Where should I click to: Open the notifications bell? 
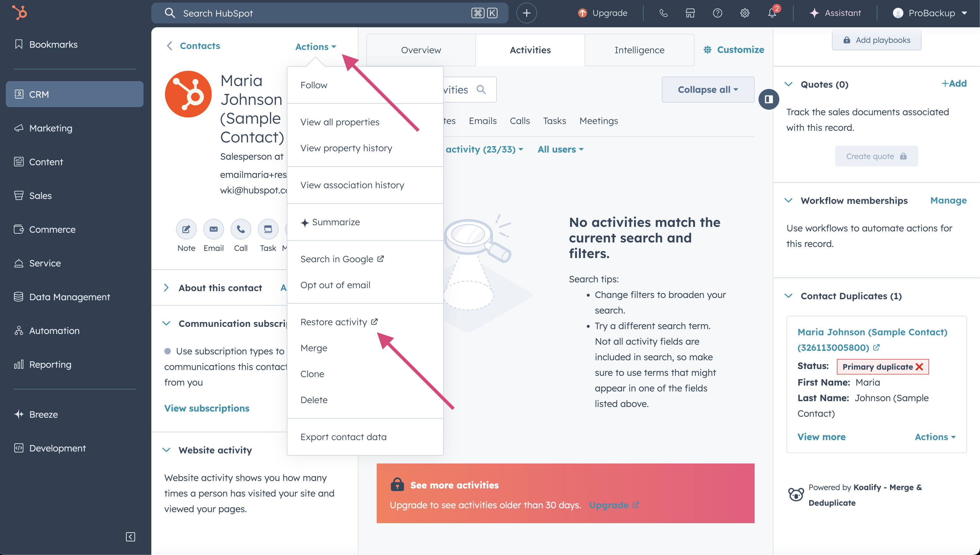(x=772, y=13)
